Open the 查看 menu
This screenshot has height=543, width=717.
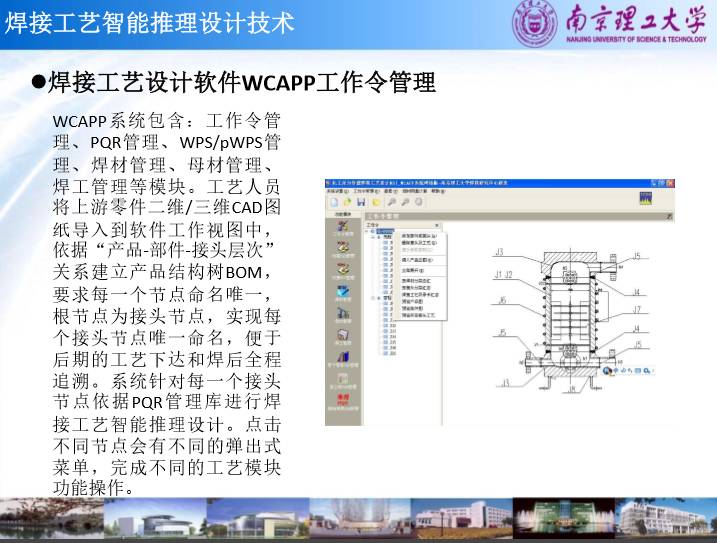point(390,191)
